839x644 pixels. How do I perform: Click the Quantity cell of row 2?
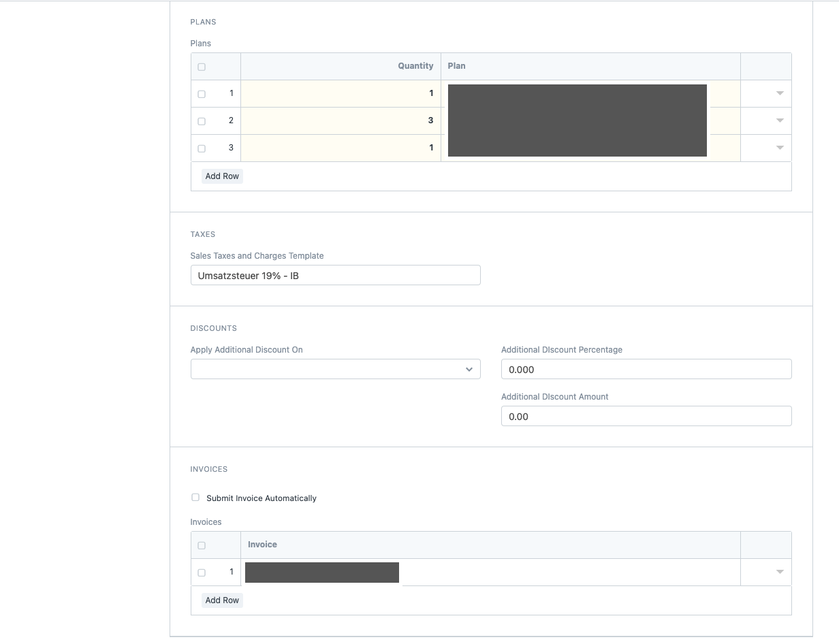(x=341, y=120)
